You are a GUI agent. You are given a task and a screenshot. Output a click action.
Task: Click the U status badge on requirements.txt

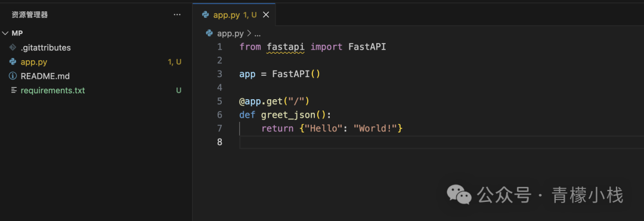pos(179,90)
